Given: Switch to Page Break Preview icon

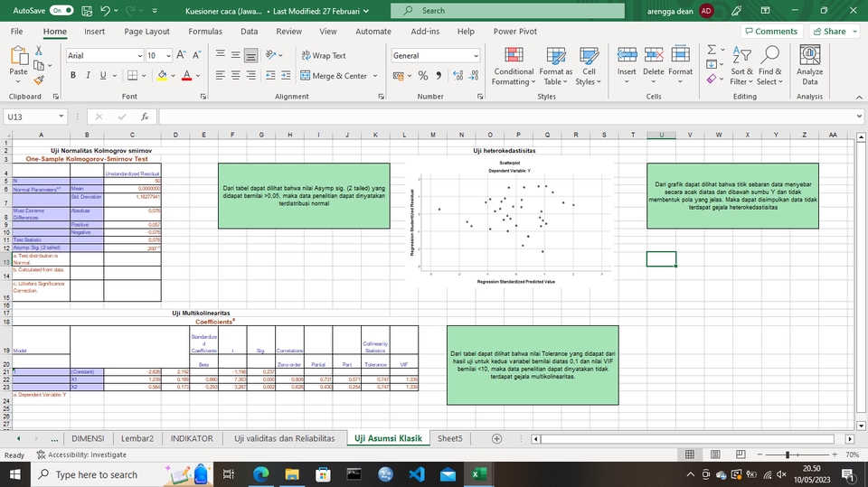Looking at the screenshot, I should coord(741,454).
